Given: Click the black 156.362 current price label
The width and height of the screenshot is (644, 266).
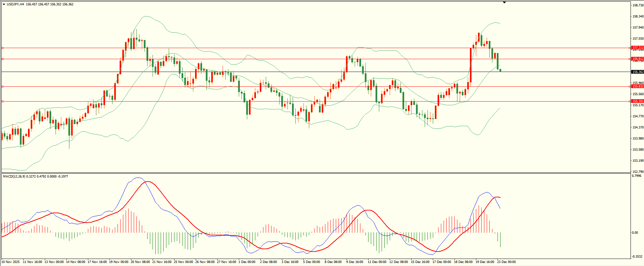Looking at the screenshot, I should tap(637, 72).
